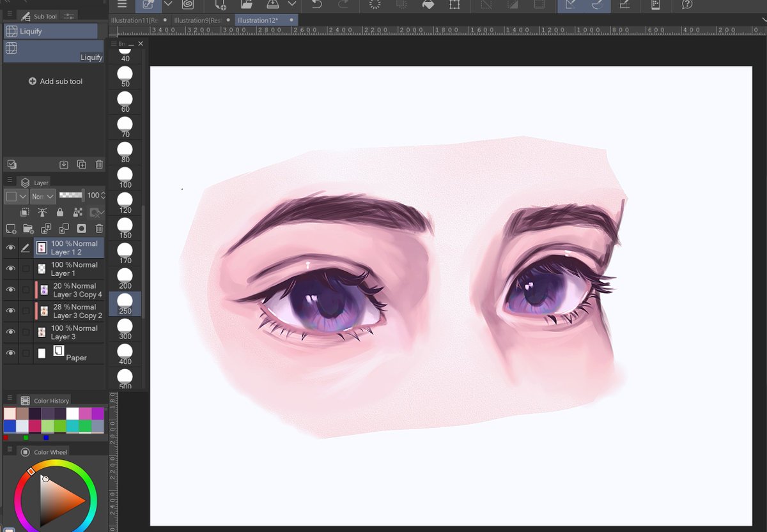The image size is (767, 532).
Task: Click the layer opacity stepper arrows
Action: click(x=103, y=195)
